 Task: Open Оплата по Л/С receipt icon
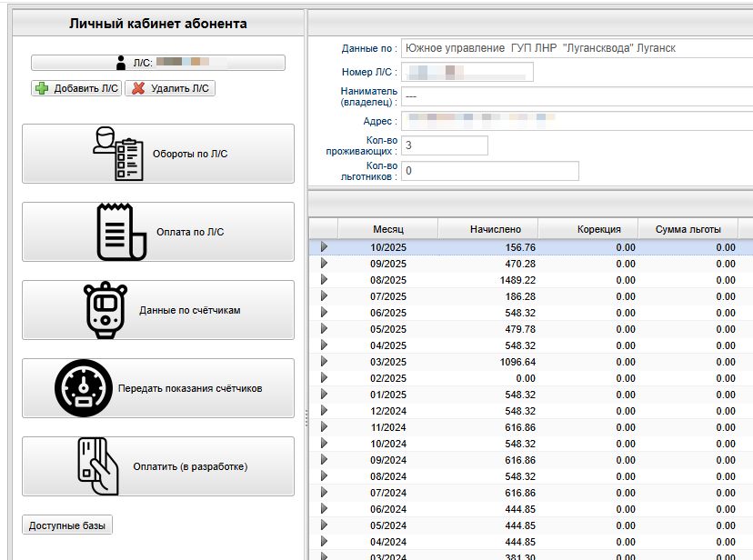pyautogui.click(x=121, y=232)
